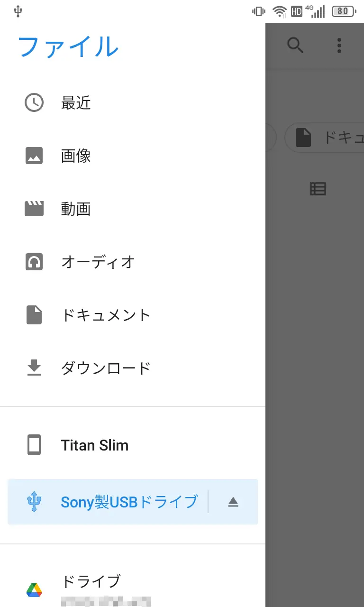The image size is (364, 607).
Task: Tap the USB icon beside Sony製USBドライブ
Action: 34,501
